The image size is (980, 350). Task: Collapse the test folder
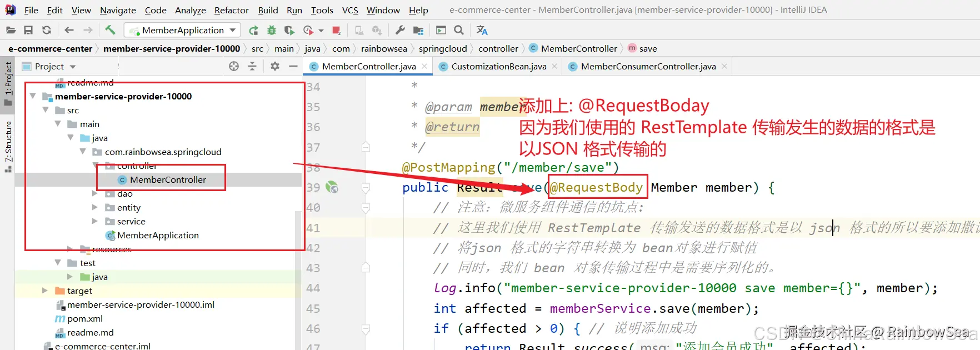coord(58,263)
